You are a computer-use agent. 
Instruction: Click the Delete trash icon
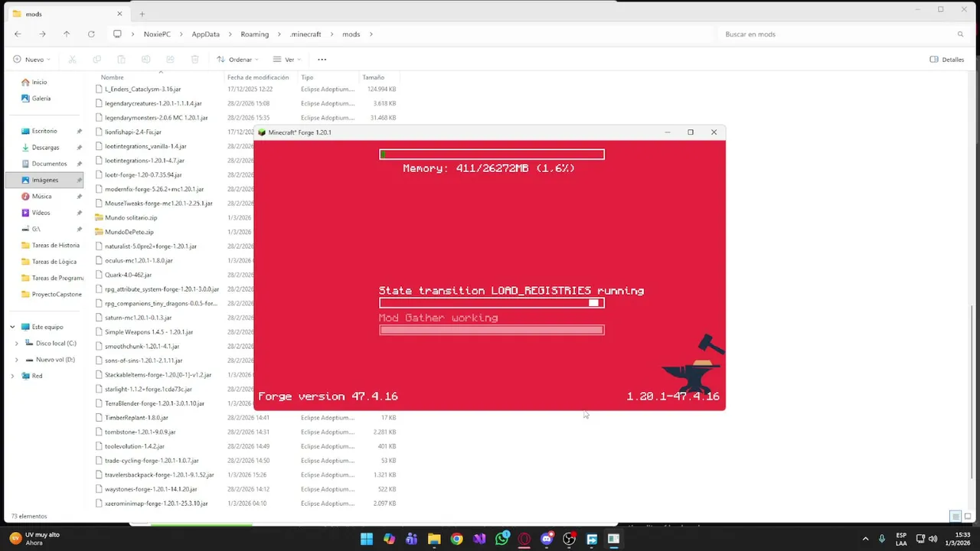194,60
